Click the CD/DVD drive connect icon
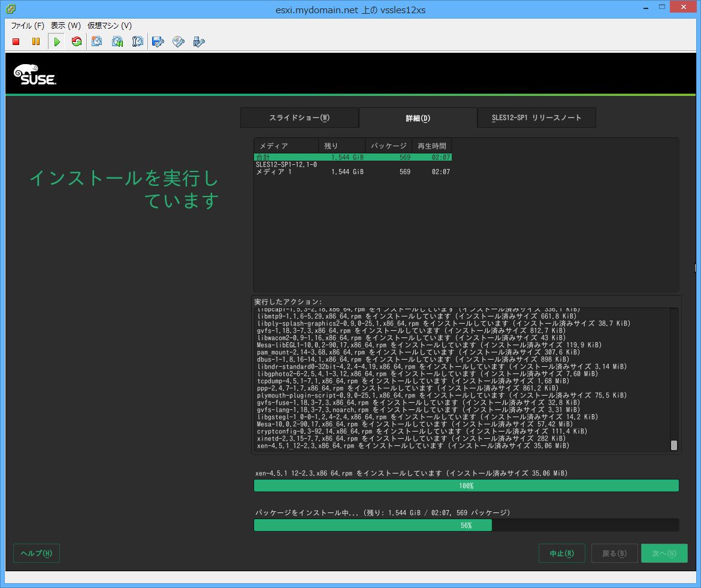This screenshot has width=701, height=588. pos(179,41)
